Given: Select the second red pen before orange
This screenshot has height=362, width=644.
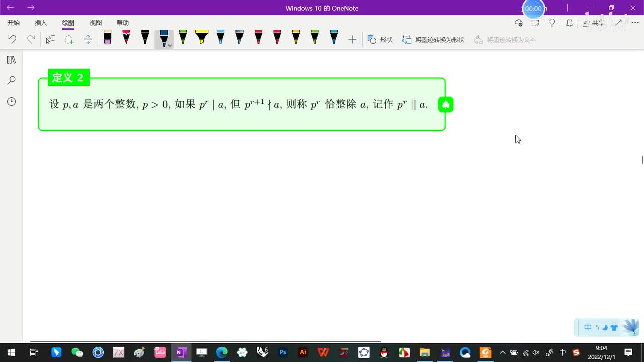Looking at the screenshot, I should tap(277, 38).
